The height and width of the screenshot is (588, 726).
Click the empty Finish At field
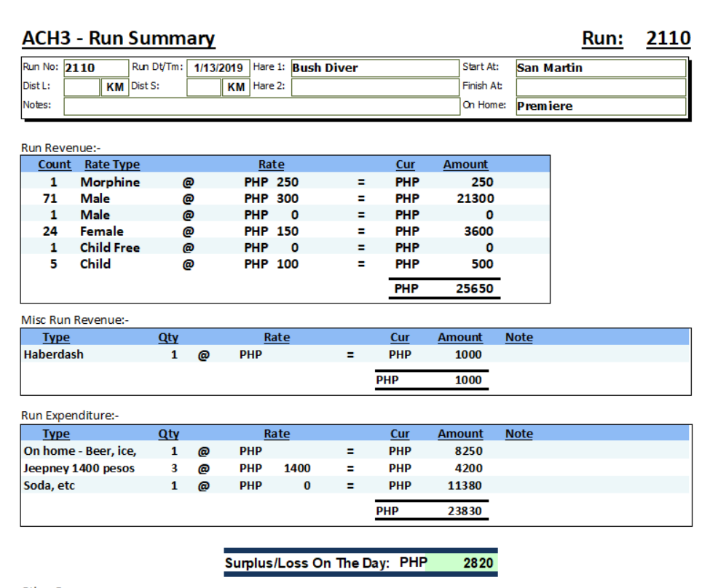point(600,87)
